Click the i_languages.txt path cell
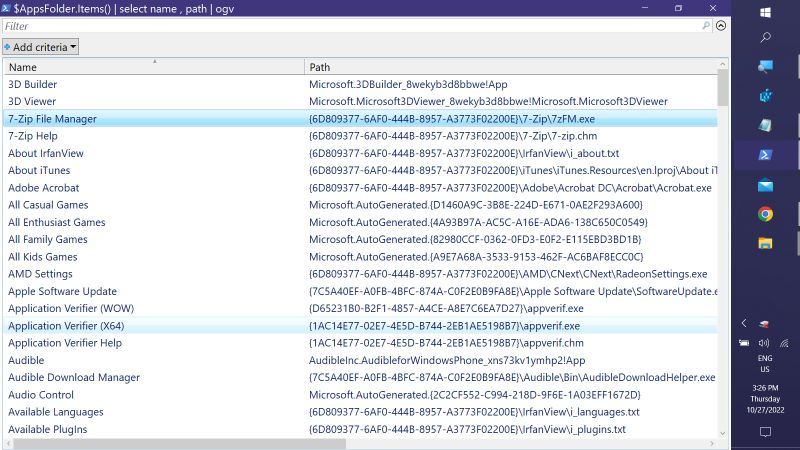Screen dimensions: 800x450 474,412
